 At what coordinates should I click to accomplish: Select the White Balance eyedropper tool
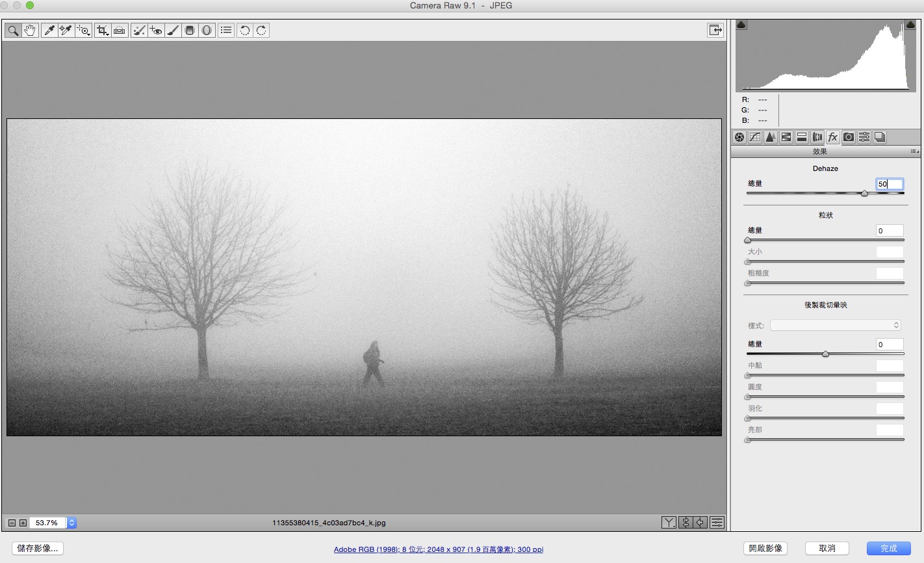coord(49,31)
